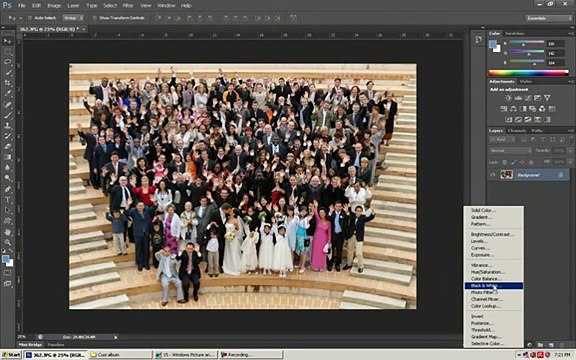Toggle lock all padlock in Layers panel
Viewport: 576px width, 360px height.
(531, 162)
